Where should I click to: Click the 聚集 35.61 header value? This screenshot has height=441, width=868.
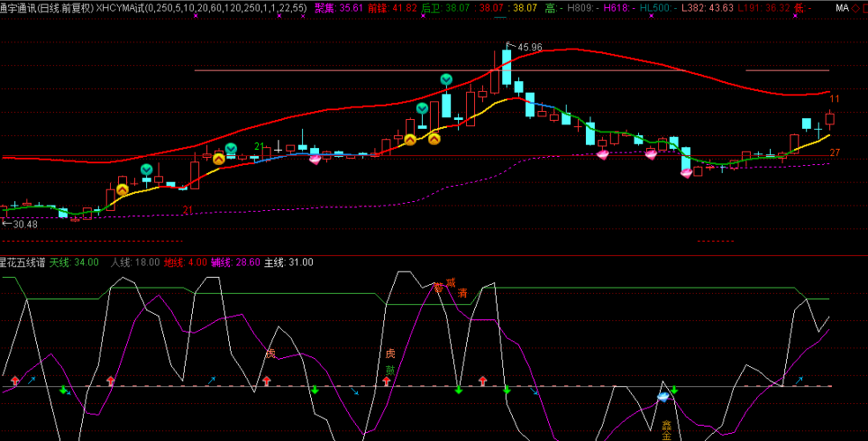[338, 8]
